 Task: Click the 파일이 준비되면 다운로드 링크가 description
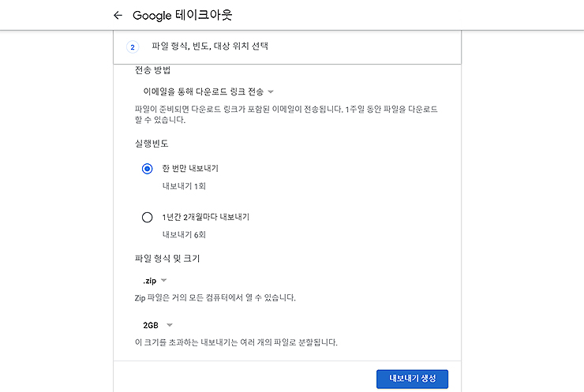[286, 114]
